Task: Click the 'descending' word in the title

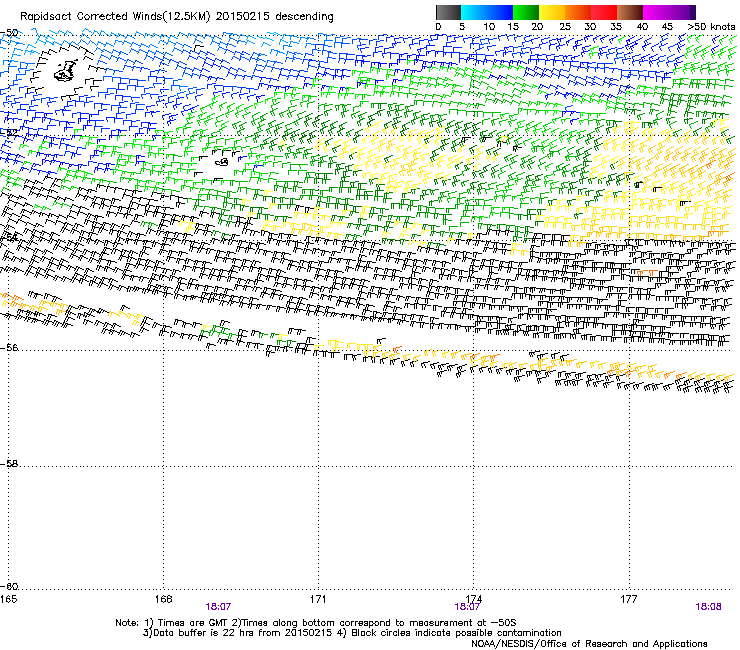Action: [x=304, y=17]
